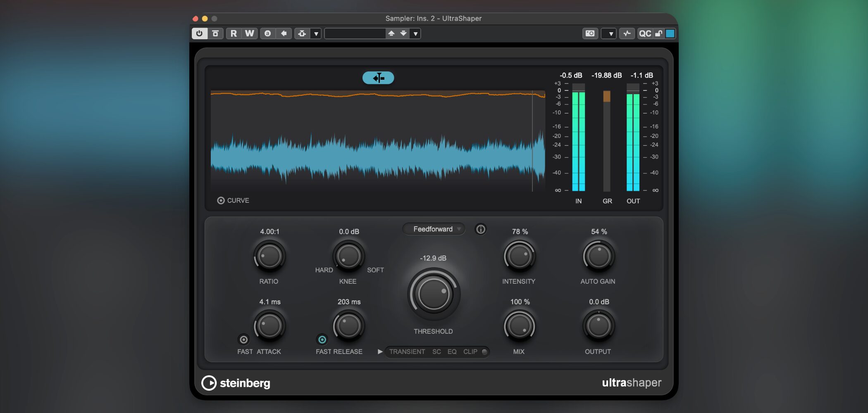Image resolution: width=868 pixels, height=413 pixels.
Task: Toggle the plugin power/activate button
Action: click(x=199, y=33)
